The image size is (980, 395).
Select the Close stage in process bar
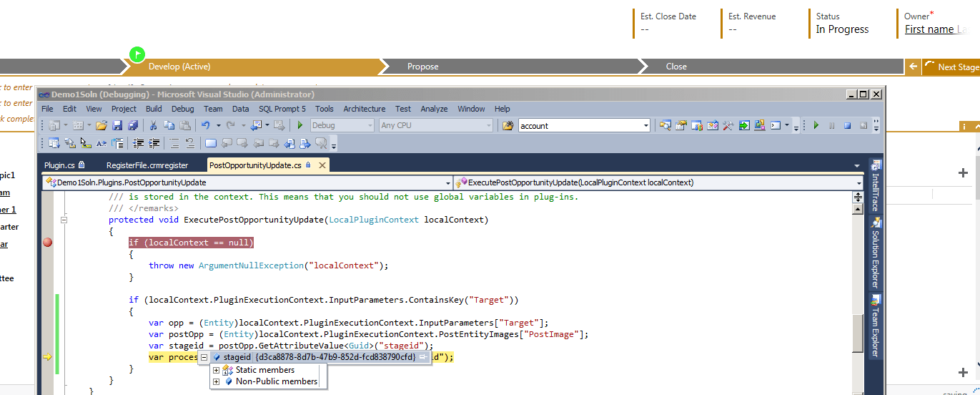click(x=676, y=67)
